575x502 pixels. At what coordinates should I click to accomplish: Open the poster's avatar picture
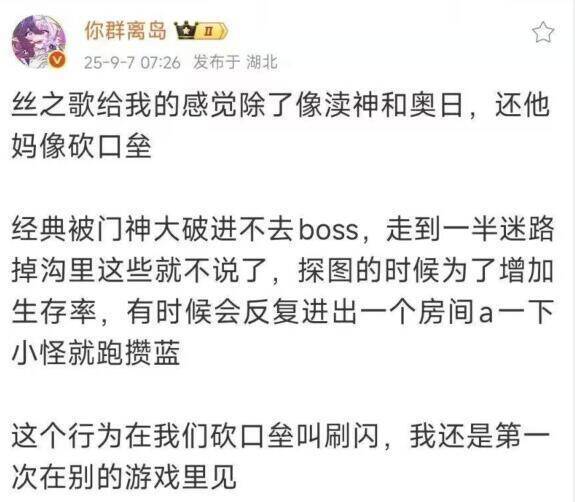(39, 41)
